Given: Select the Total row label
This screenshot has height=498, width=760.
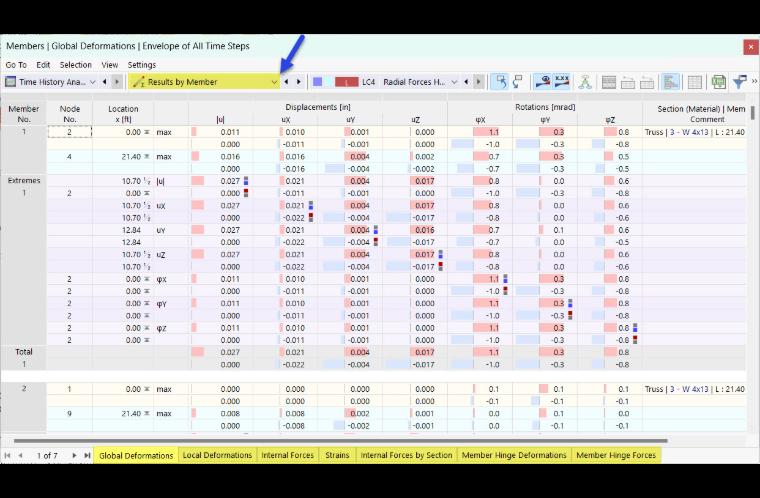Looking at the screenshot, I should [x=24, y=352].
